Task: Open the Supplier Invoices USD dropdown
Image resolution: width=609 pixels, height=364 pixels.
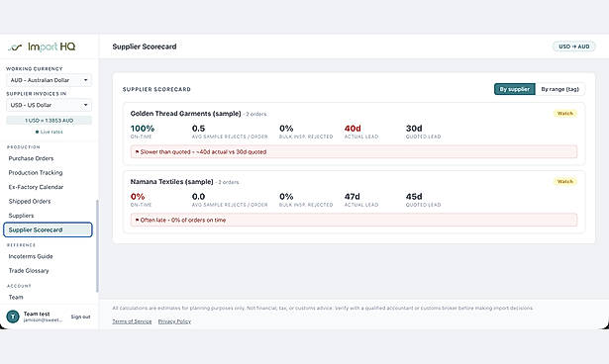Action: tap(49, 105)
